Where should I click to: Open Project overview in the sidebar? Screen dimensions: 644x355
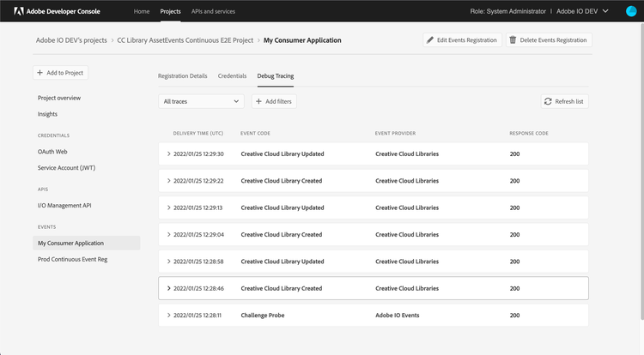click(59, 98)
